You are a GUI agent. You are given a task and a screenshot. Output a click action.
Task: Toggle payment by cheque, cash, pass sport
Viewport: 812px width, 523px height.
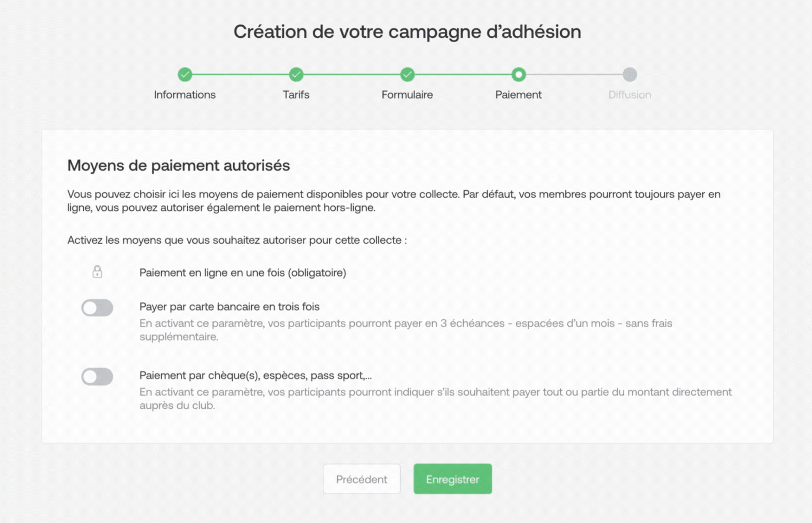[x=97, y=376]
